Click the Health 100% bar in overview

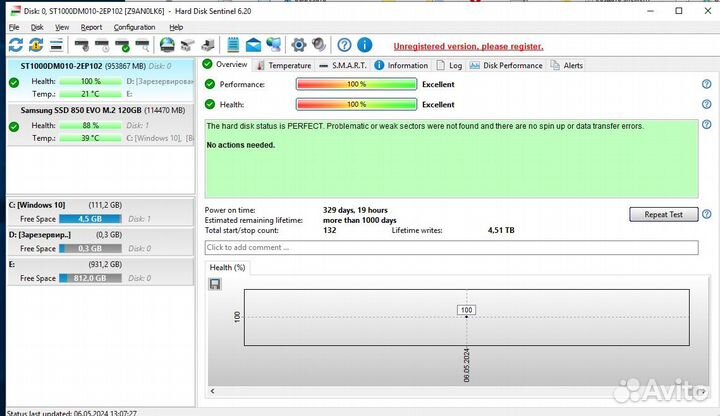[x=356, y=104]
